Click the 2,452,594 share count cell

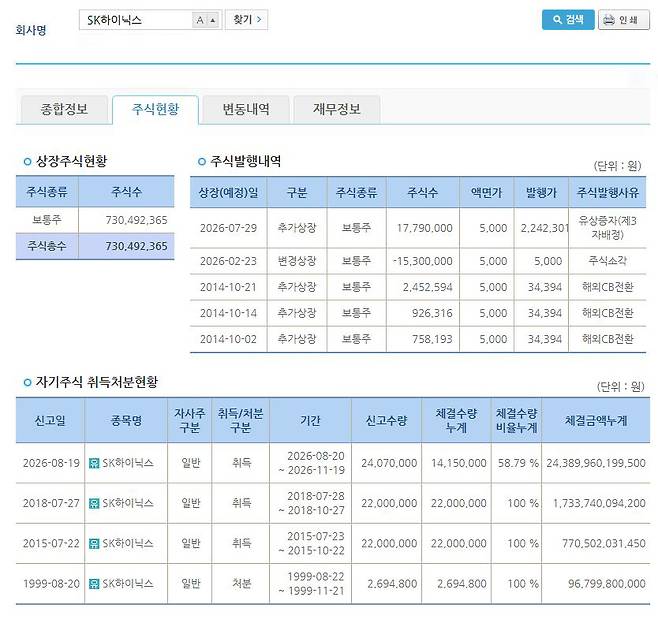(423, 287)
